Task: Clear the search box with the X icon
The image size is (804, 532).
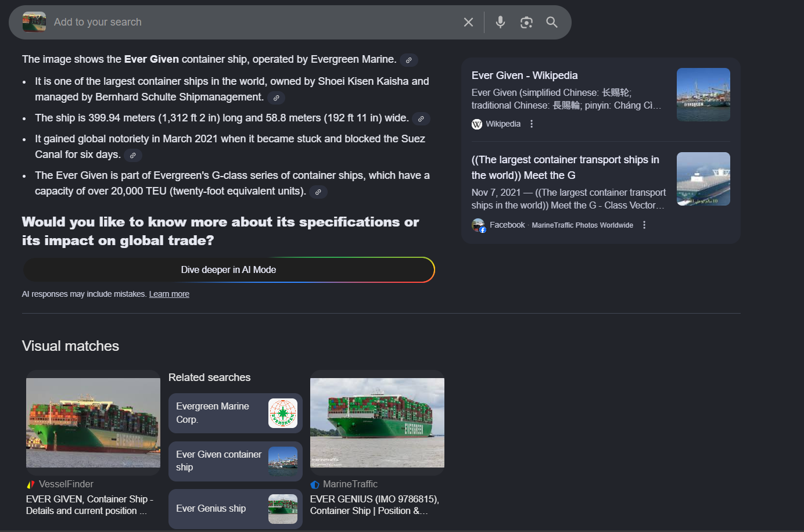Action: tap(468, 22)
